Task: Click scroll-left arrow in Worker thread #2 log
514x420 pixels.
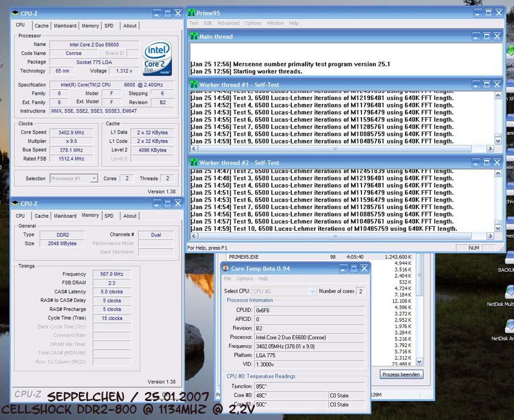Action: pos(194,236)
